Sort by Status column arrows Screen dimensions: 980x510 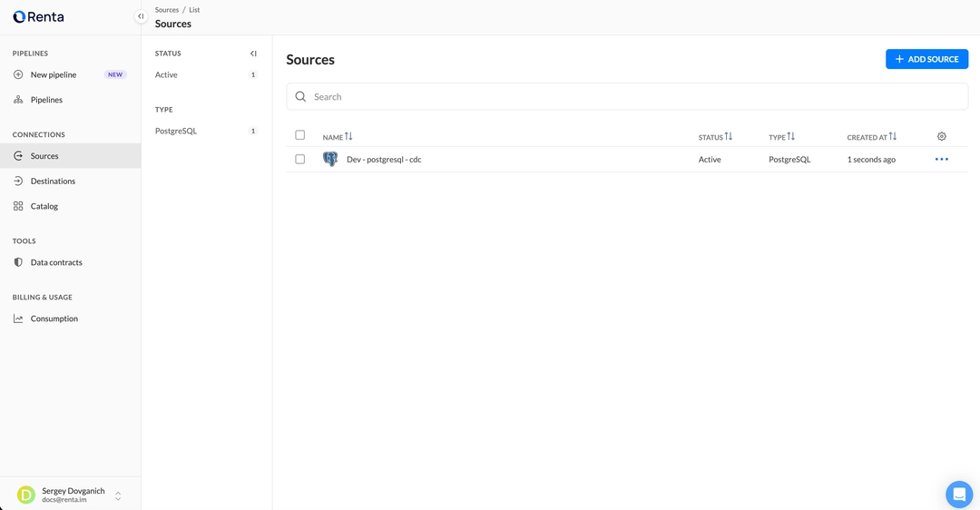pyautogui.click(x=728, y=136)
